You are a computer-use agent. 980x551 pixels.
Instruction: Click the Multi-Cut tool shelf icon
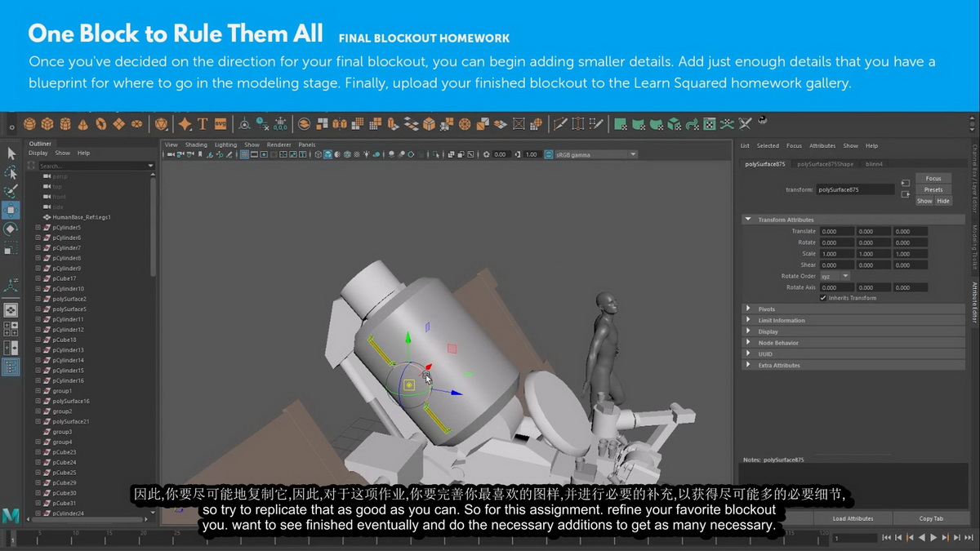[x=559, y=124]
